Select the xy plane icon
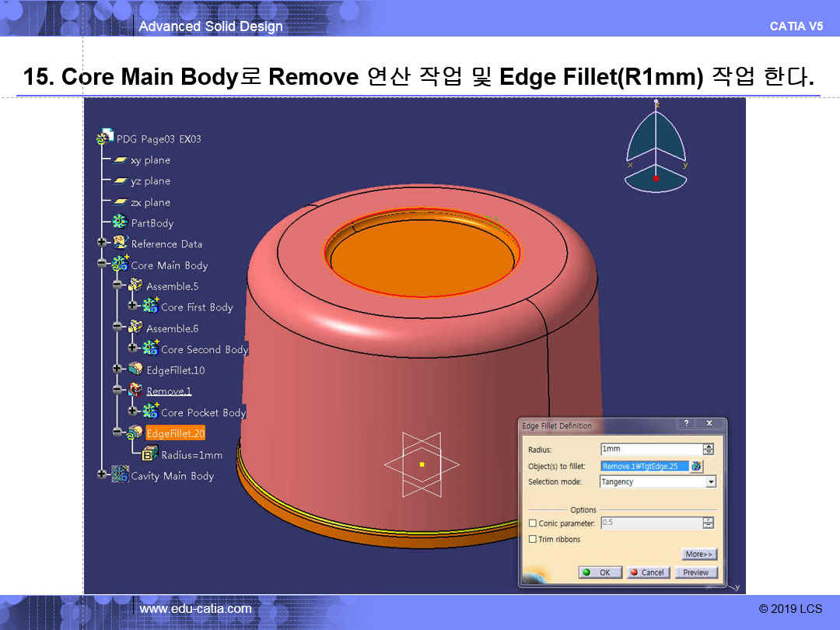The image size is (840, 630). 120,160
